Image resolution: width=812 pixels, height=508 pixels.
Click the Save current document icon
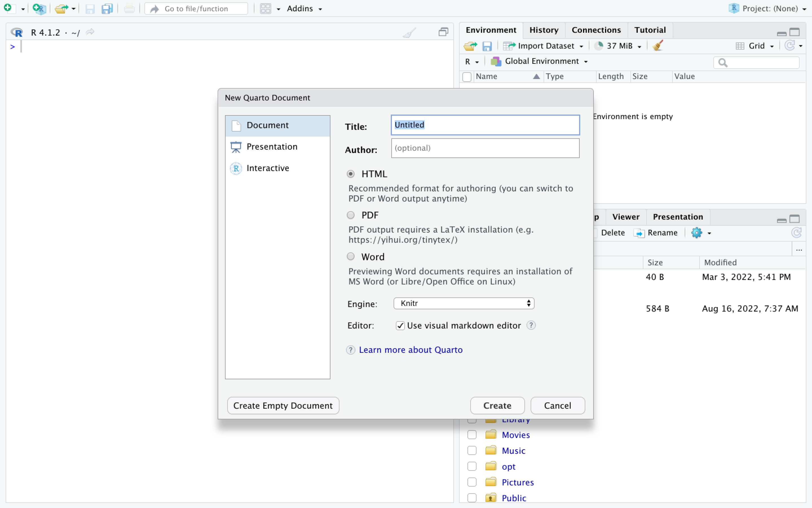(x=90, y=9)
